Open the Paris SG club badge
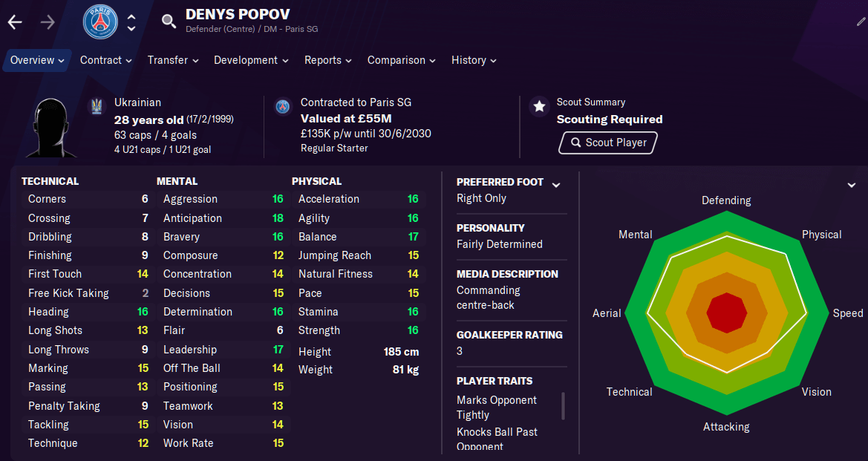This screenshot has height=461, width=868. [x=100, y=22]
